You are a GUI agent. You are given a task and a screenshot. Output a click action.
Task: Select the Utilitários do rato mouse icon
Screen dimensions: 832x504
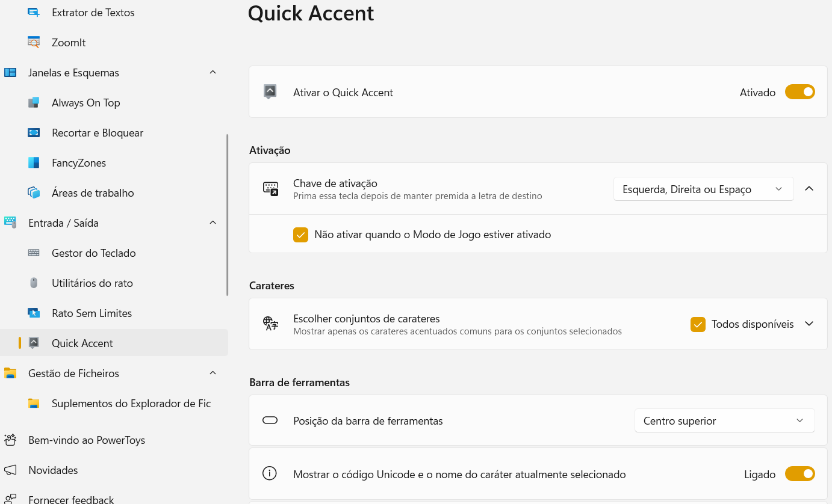coord(34,283)
